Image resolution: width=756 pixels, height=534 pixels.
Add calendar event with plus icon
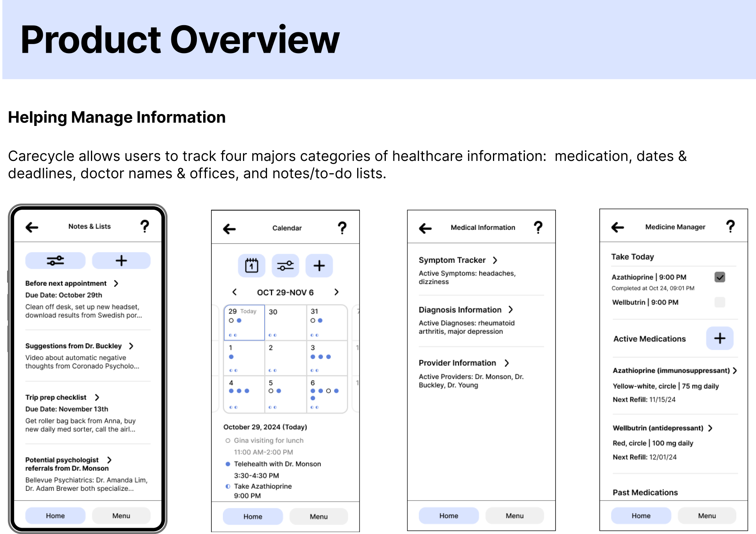pyautogui.click(x=319, y=266)
